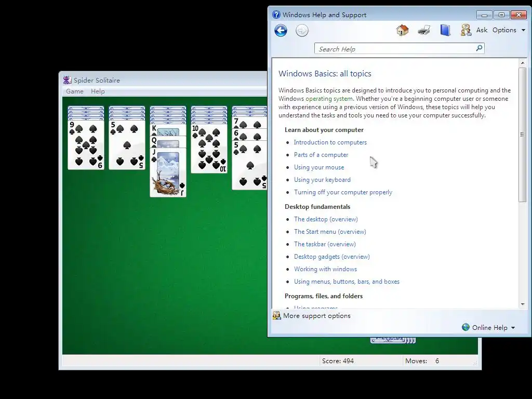Open Using your mouse link

tap(319, 167)
